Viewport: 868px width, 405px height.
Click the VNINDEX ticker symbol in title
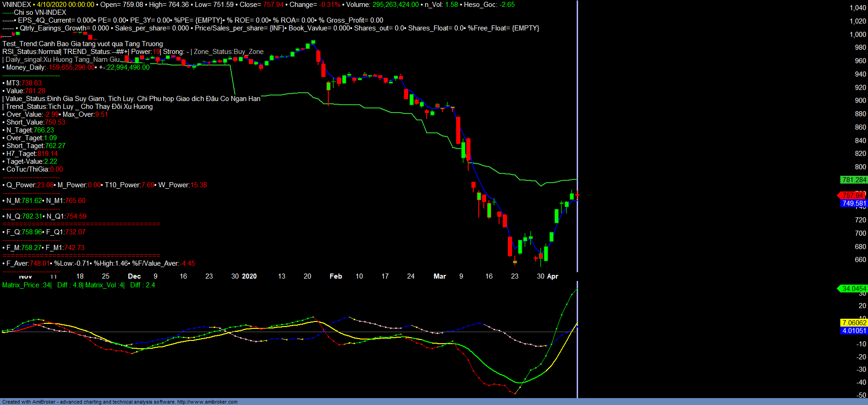pos(16,5)
